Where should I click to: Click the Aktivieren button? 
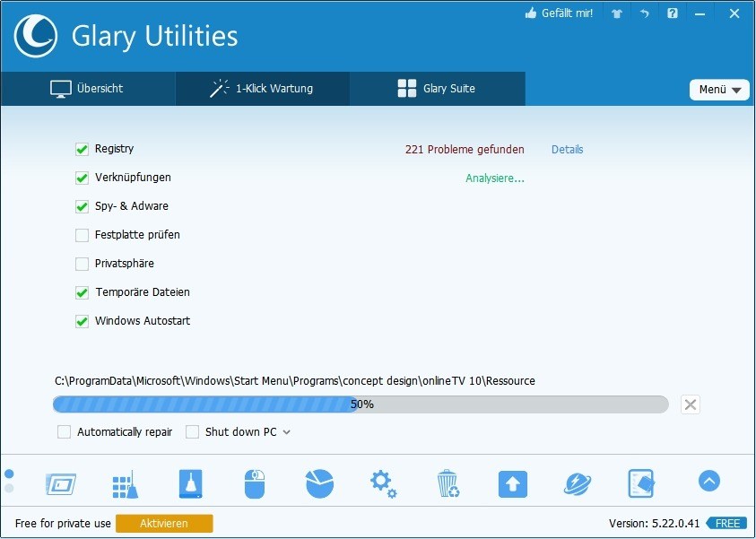coord(164,523)
